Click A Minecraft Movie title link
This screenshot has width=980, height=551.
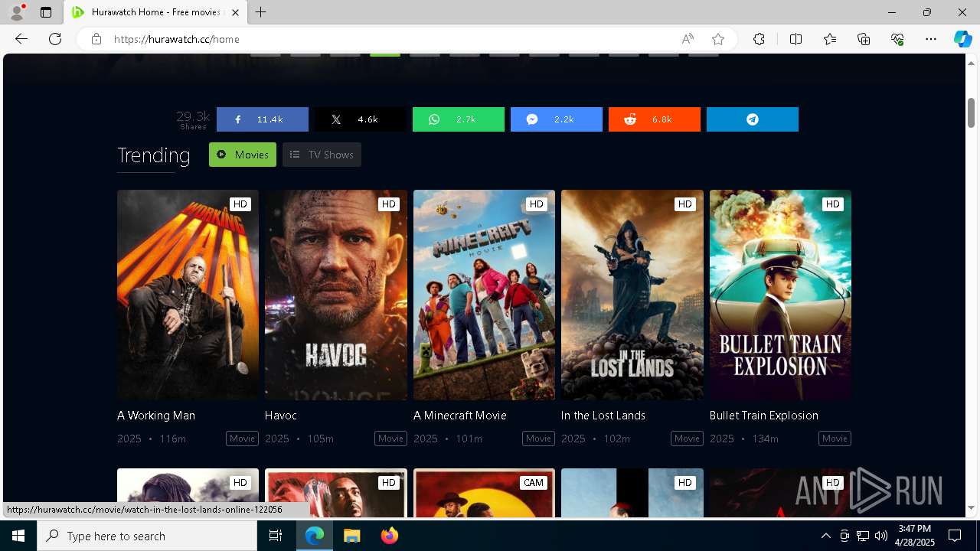(x=460, y=416)
